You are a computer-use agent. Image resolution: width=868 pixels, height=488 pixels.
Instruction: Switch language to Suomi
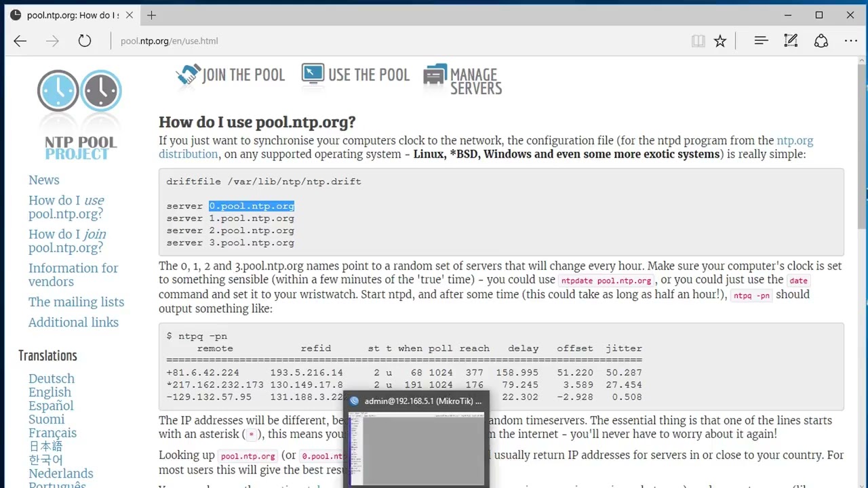coord(47,420)
